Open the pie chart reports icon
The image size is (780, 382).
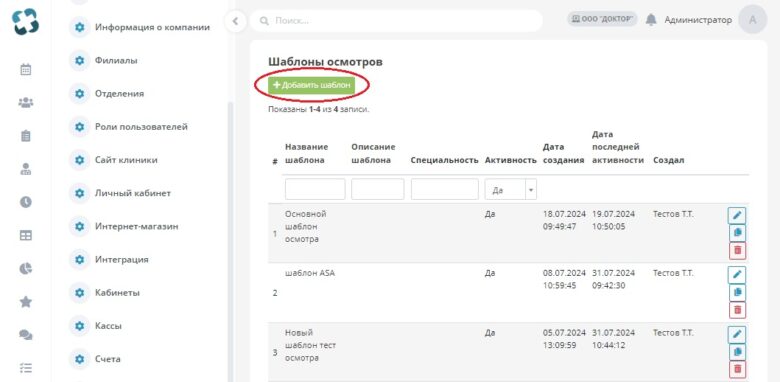click(25, 269)
